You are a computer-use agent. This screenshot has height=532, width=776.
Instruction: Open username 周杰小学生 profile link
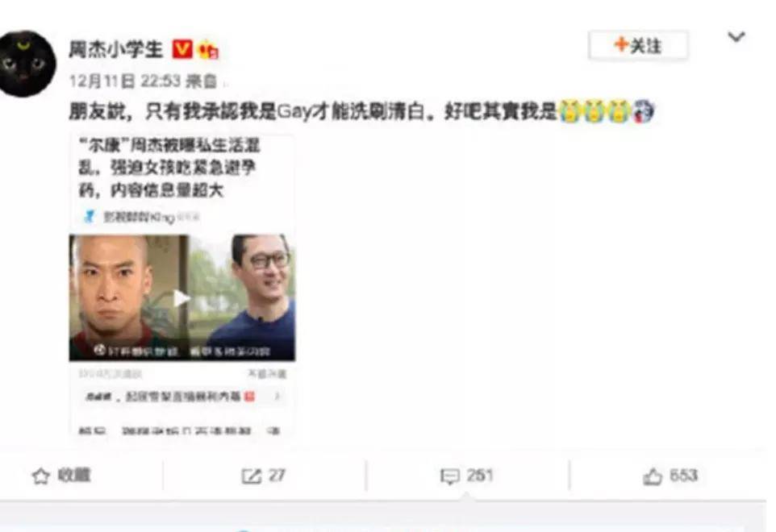(116, 49)
